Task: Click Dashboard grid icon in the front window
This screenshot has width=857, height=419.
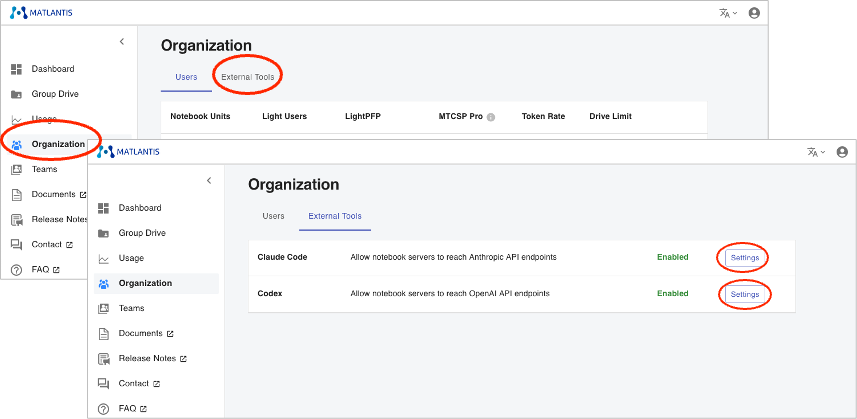Action: click(103, 208)
